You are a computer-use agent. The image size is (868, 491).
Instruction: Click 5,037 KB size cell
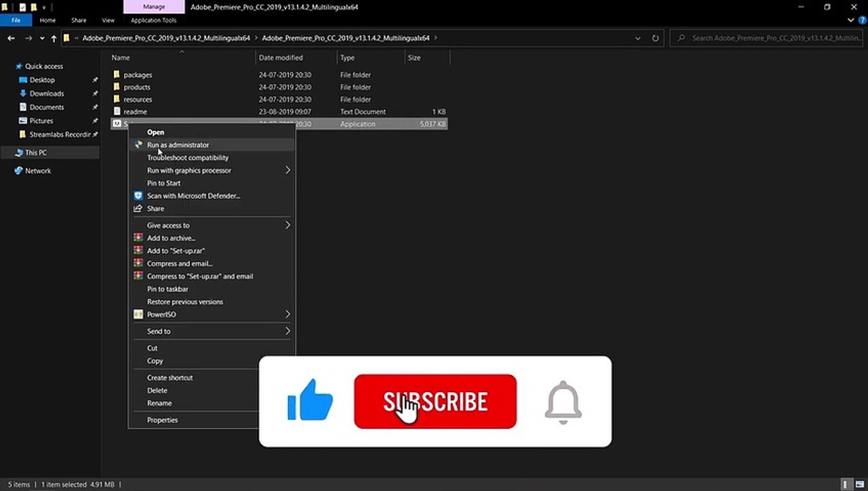(432, 124)
